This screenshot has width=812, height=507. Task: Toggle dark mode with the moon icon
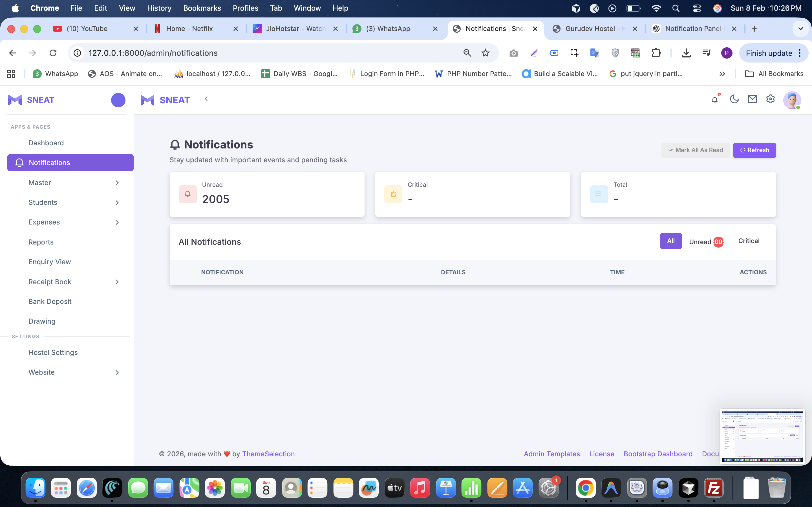(734, 99)
